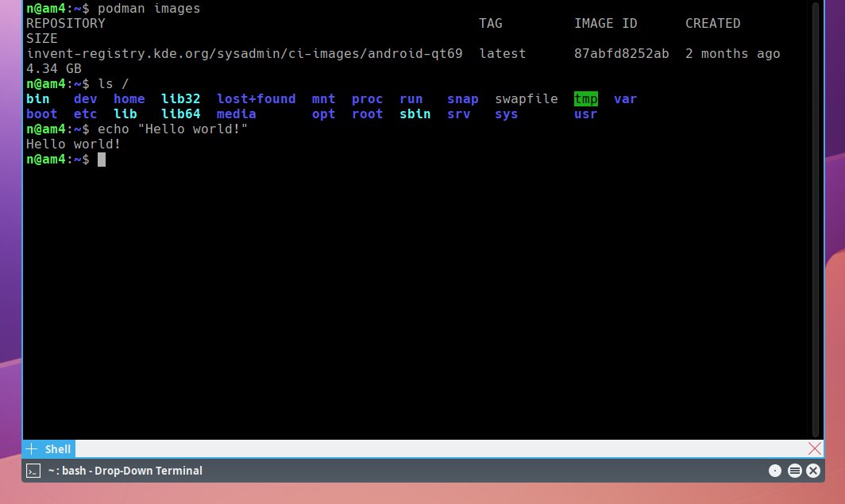Click the bin directory in the ls output

coord(37,98)
